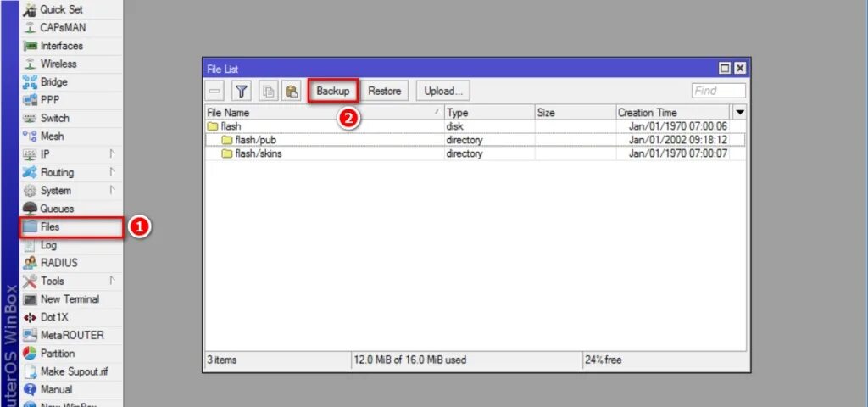Sort by Size column header
This screenshot has height=407, width=868.
point(576,113)
